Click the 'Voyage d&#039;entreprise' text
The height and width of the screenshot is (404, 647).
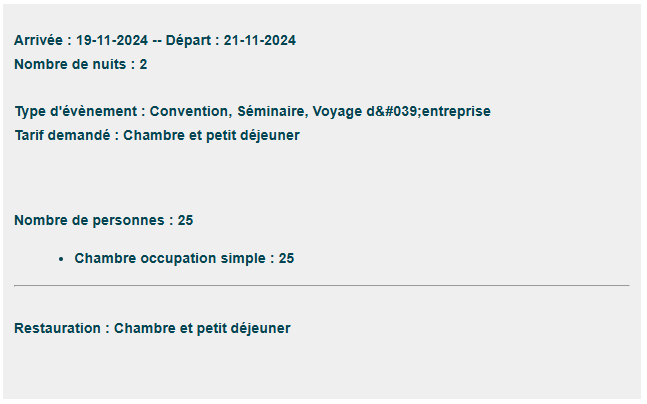pos(401,111)
